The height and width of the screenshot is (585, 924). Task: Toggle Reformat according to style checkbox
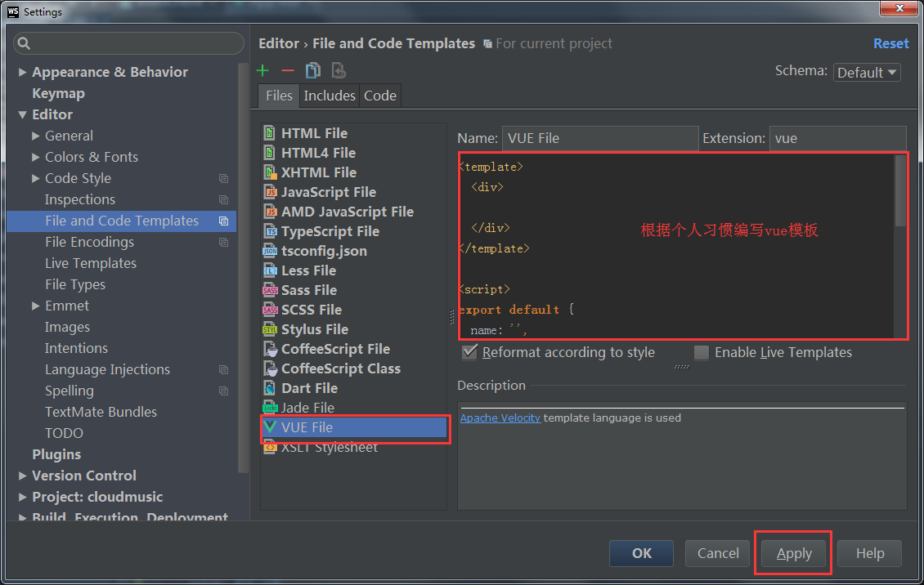coord(469,352)
